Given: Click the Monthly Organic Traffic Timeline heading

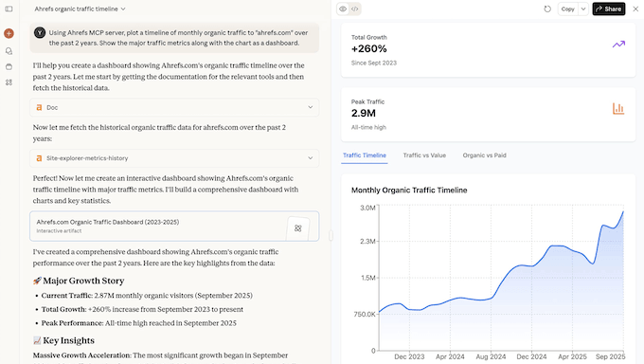Looking at the screenshot, I should [409, 190].
